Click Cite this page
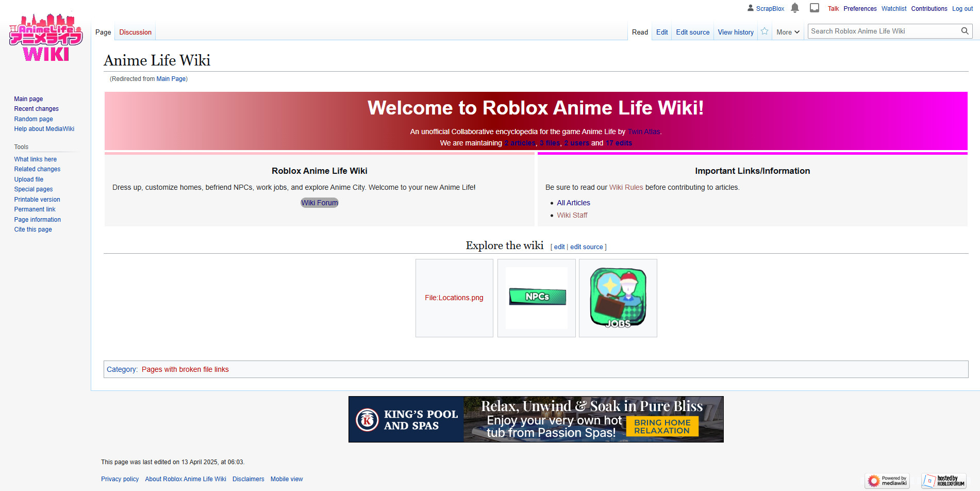The width and height of the screenshot is (980, 491). coord(33,230)
